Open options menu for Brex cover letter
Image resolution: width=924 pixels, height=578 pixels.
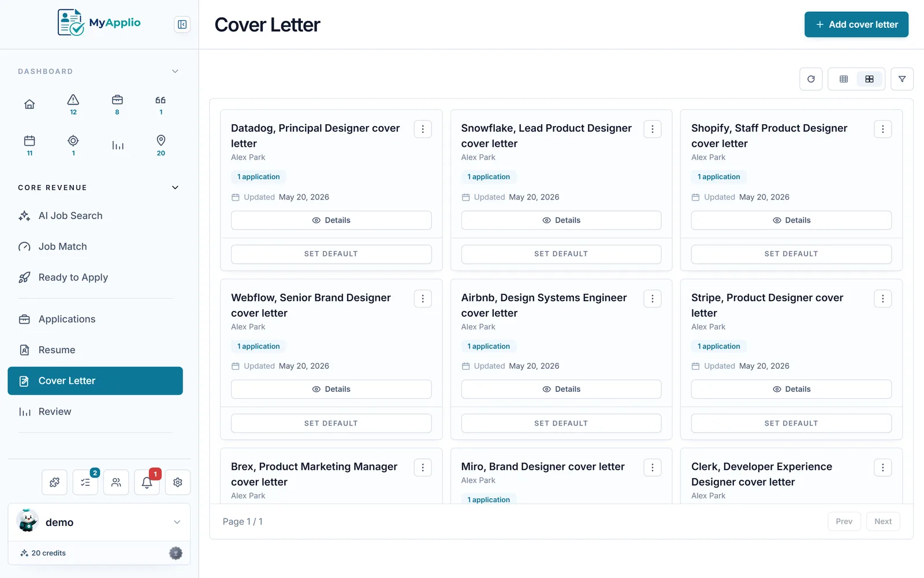point(423,467)
